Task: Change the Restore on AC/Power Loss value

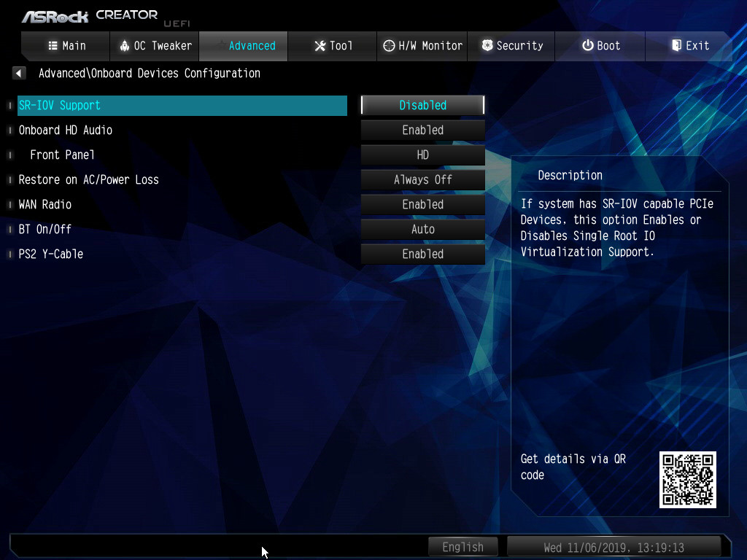Action: pyautogui.click(x=422, y=179)
